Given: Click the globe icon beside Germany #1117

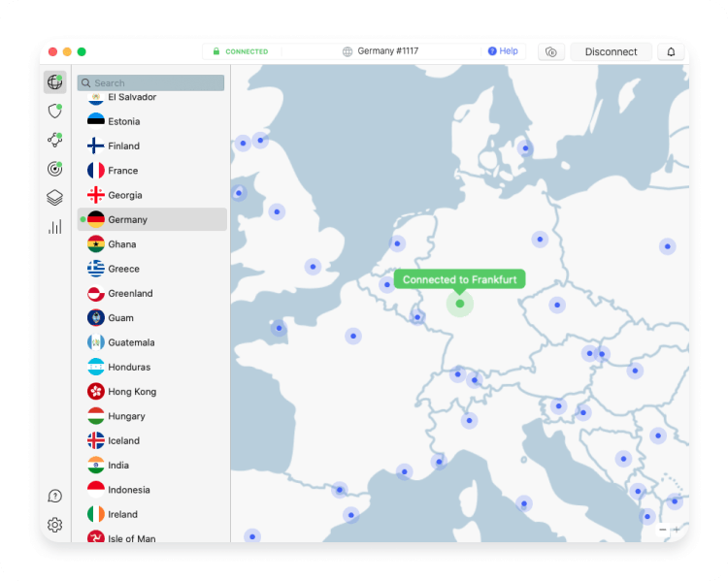Looking at the screenshot, I should [x=347, y=51].
